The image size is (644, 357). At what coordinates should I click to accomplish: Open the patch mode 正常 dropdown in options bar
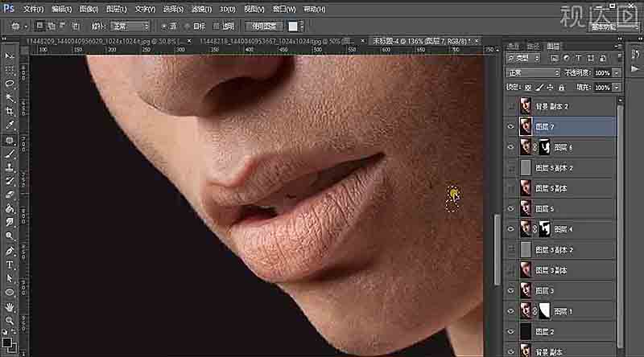pos(130,27)
